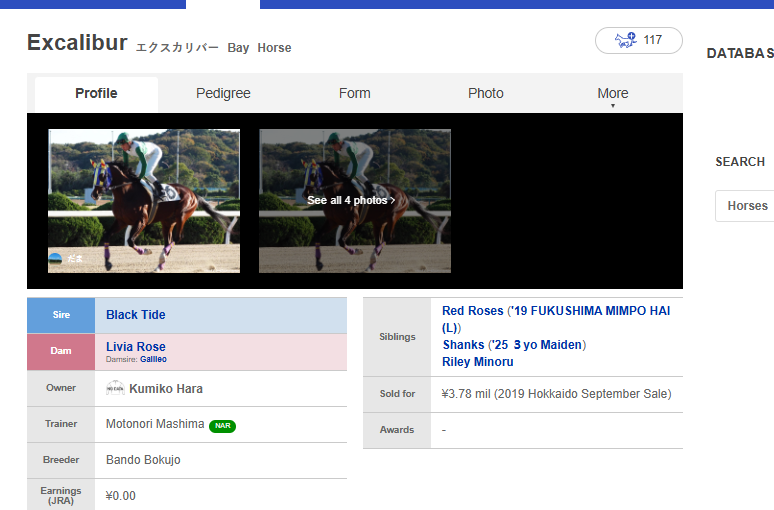Open sibling Shanks link
Viewport: 774px width, 510px height.
(x=463, y=345)
